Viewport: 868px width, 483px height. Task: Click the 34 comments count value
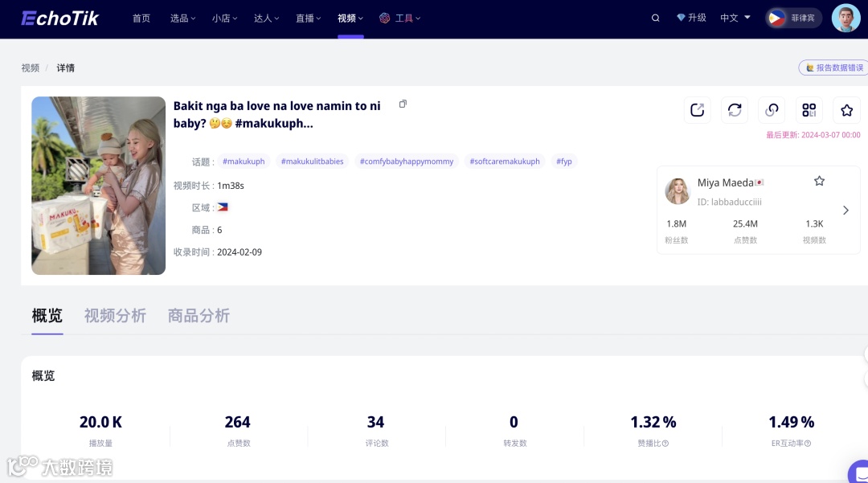point(376,422)
